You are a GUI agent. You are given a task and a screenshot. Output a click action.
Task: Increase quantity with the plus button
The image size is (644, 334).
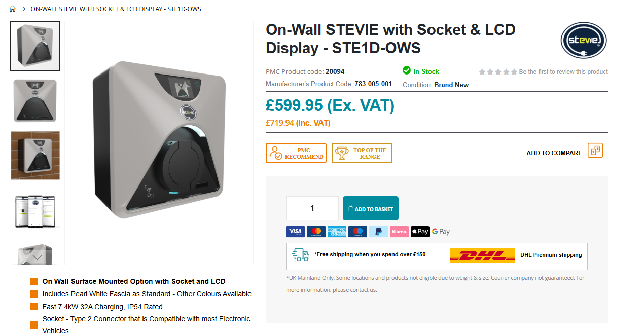click(331, 208)
